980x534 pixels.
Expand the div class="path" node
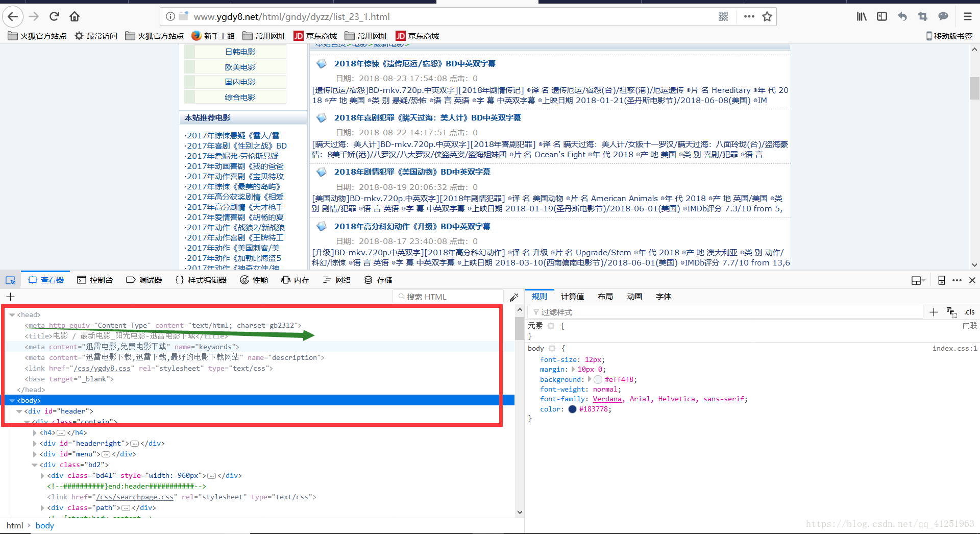tap(42, 508)
